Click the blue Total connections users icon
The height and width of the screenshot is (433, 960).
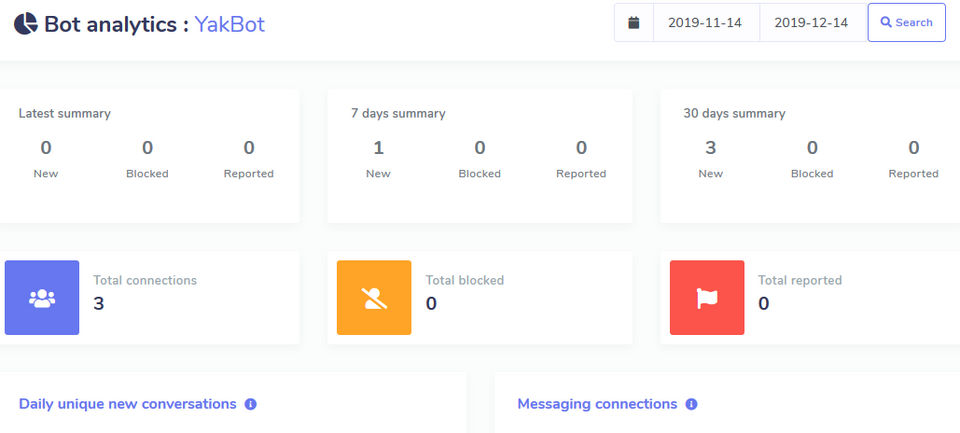coord(42,298)
